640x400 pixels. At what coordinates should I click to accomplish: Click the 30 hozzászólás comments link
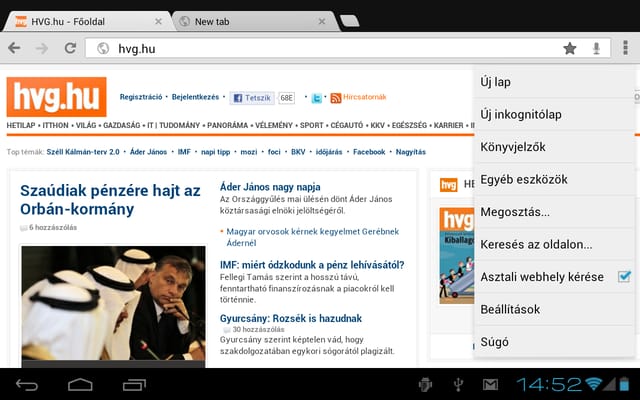point(258,329)
